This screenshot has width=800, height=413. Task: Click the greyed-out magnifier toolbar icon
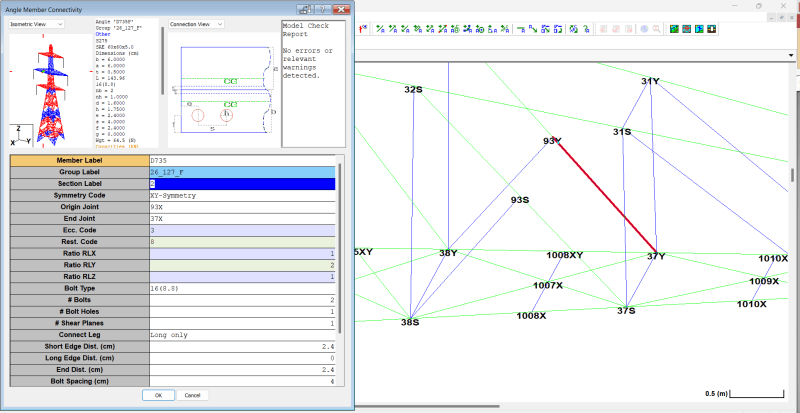click(657, 29)
